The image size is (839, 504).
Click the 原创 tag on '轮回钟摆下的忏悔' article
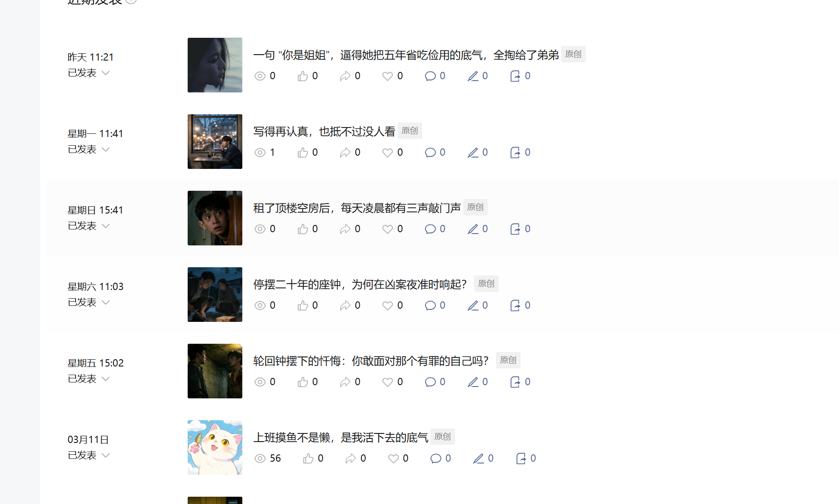pyautogui.click(x=508, y=360)
